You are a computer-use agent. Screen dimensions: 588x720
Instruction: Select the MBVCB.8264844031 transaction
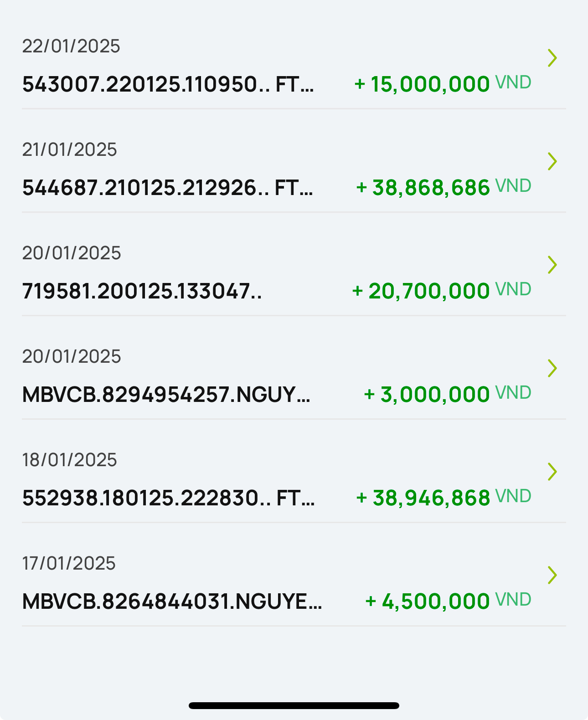coord(172,602)
